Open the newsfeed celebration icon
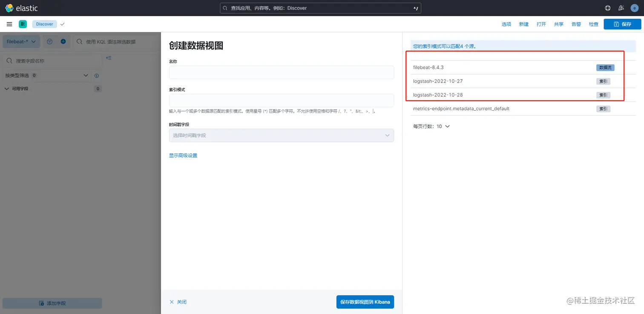Image resolution: width=644 pixels, height=314 pixels. 621,8
